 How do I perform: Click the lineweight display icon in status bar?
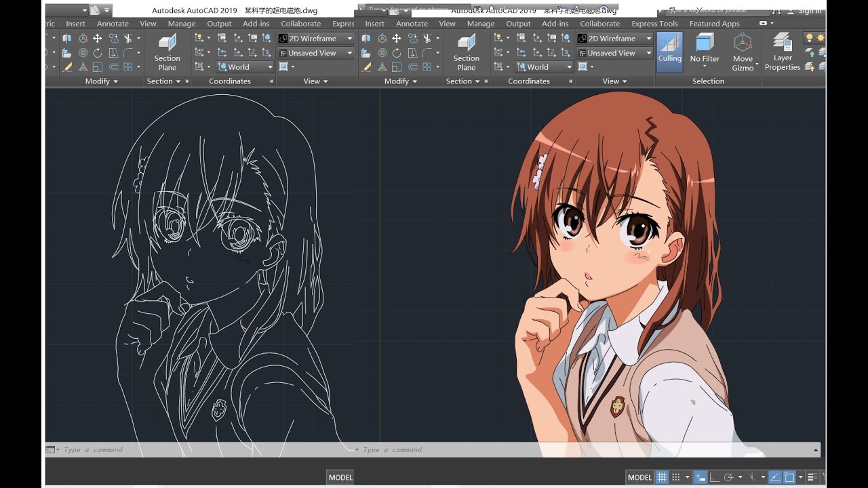pyautogui.click(x=812, y=477)
